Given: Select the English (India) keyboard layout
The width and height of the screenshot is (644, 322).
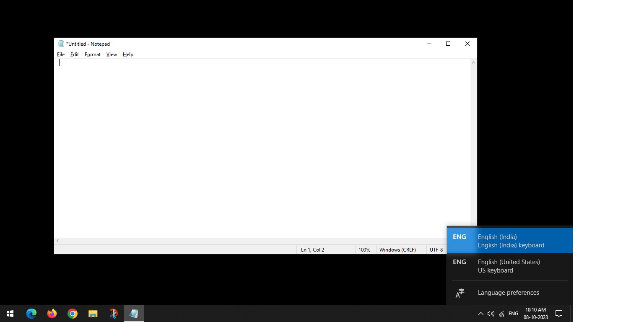Looking at the screenshot, I should click(x=511, y=241).
